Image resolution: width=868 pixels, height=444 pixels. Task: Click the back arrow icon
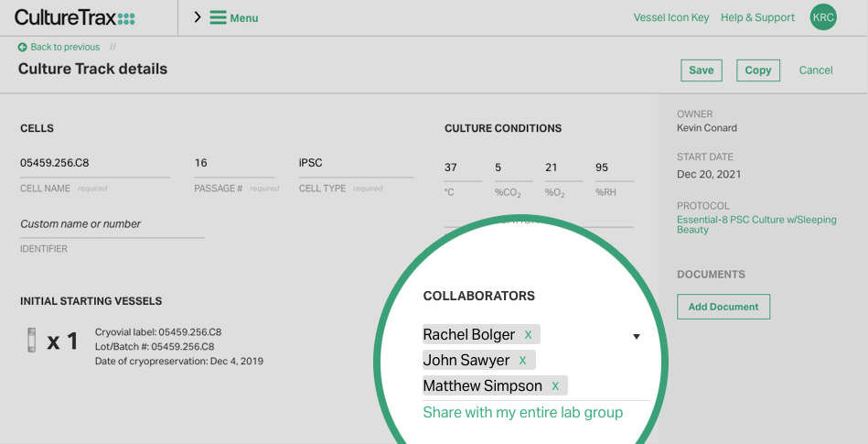(x=22, y=48)
